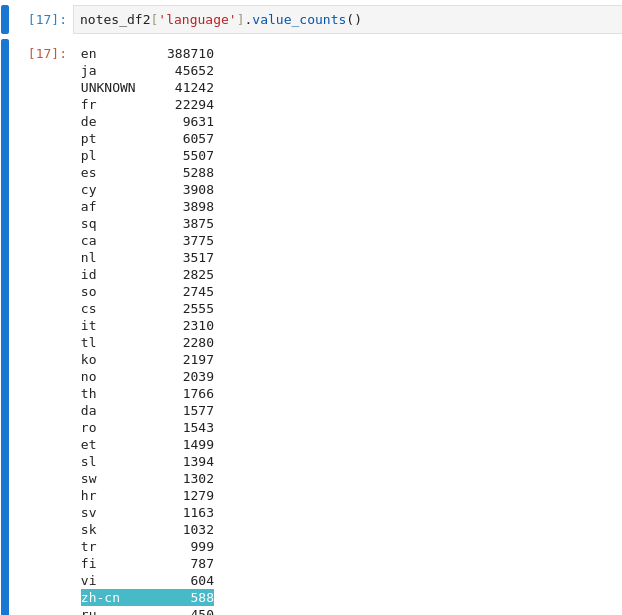Select the 'cy' language label

[88, 190]
